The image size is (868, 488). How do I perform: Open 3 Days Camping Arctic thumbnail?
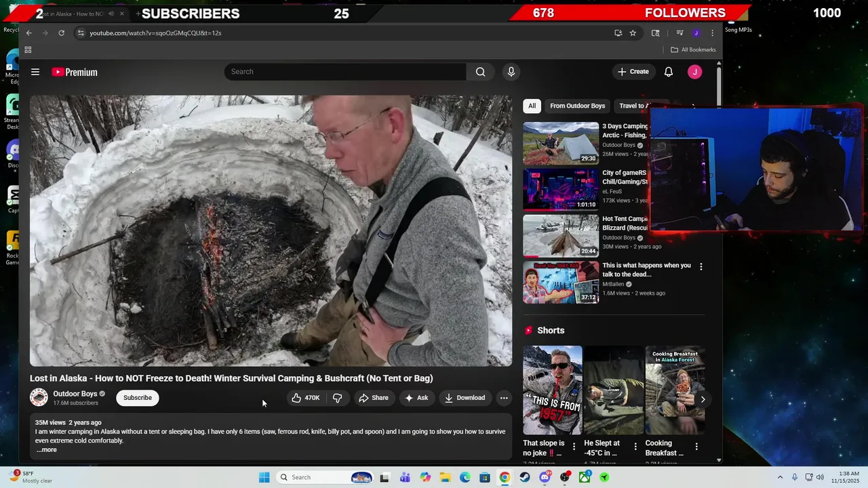point(561,143)
